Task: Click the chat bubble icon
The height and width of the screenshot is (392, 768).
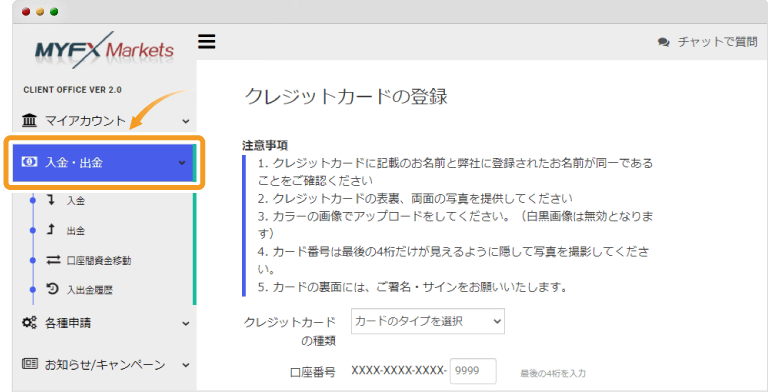Action: pyautogui.click(x=664, y=43)
